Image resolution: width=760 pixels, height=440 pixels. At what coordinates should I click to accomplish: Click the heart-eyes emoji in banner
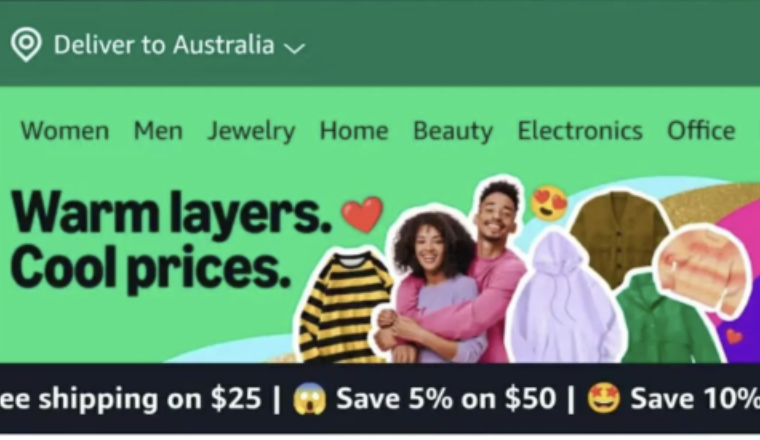click(549, 202)
